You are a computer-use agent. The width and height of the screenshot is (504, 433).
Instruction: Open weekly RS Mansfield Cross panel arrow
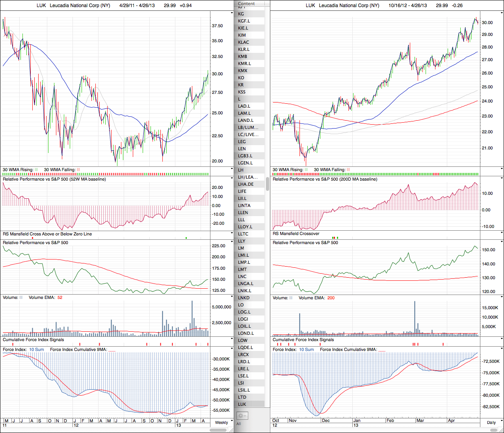232,233
